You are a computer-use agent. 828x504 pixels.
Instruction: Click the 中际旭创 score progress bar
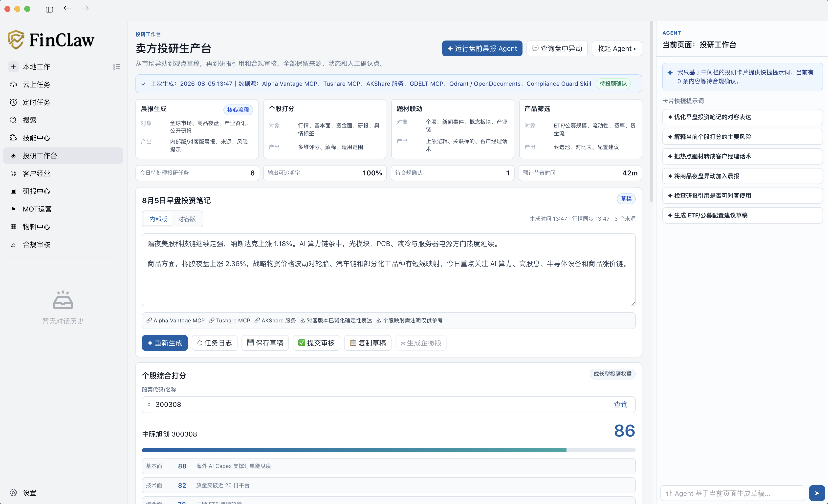click(389, 450)
